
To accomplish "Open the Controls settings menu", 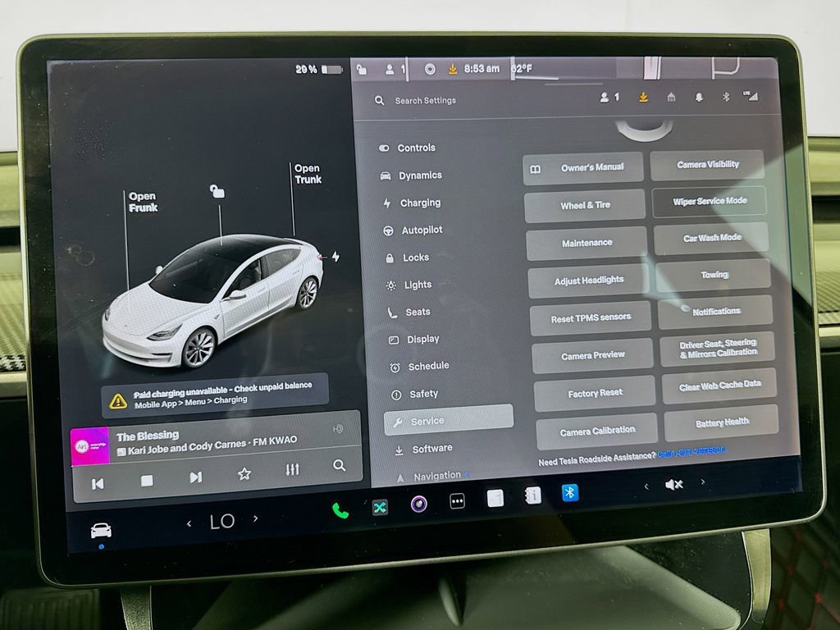I will [x=407, y=148].
